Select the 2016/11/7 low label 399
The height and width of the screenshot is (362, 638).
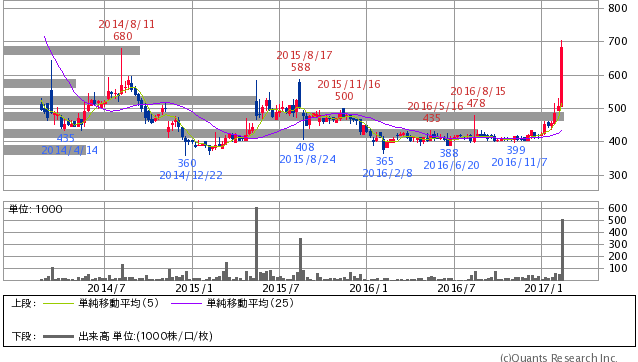[x=516, y=150]
